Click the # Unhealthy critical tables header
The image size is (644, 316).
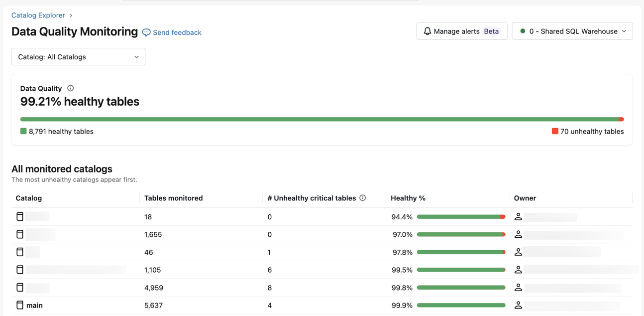(x=312, y=198)
